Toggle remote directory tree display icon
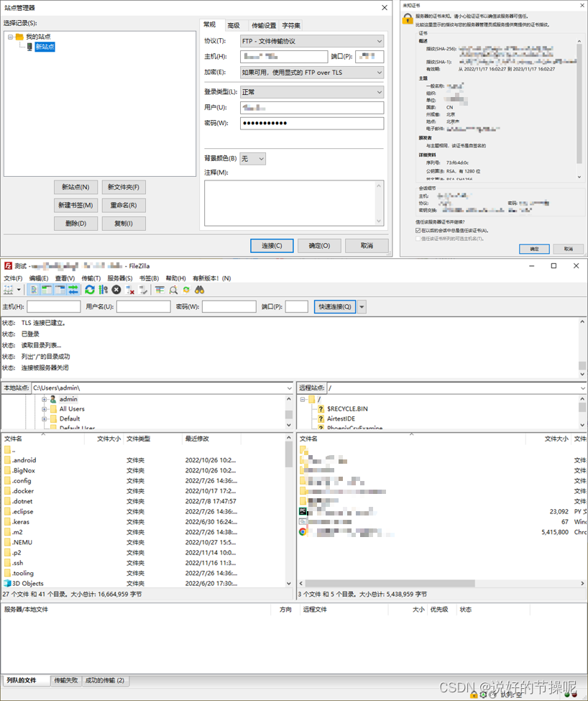The image size is (588, 701). [60, 290]
